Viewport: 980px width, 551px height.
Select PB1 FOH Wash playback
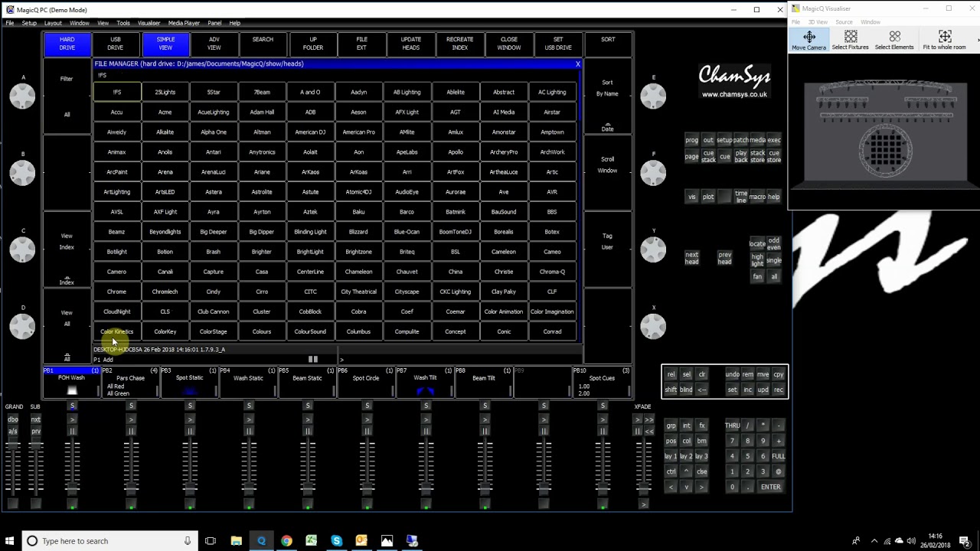tap(72, 382)
